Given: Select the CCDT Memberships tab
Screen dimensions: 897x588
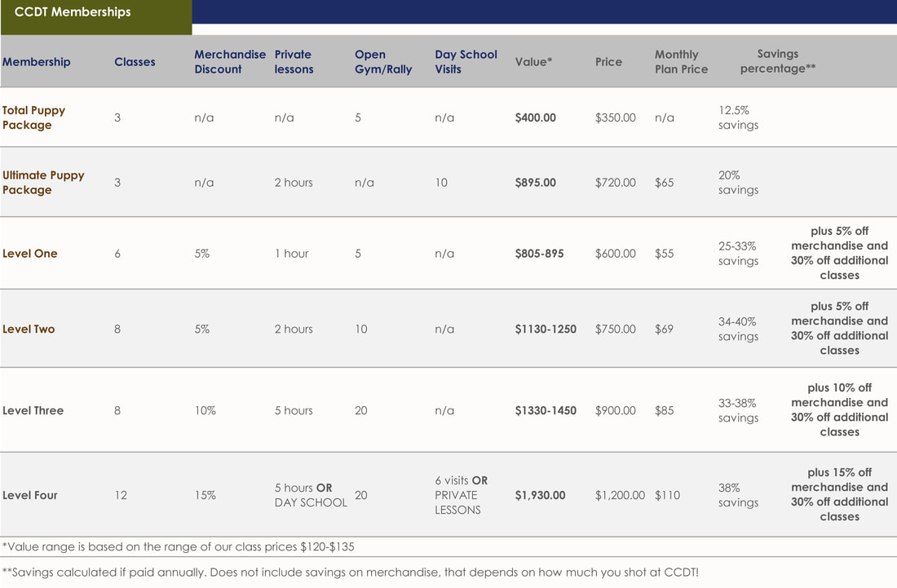Looking at the screenshot, I should pyautogui.click(x=95, y=17).
